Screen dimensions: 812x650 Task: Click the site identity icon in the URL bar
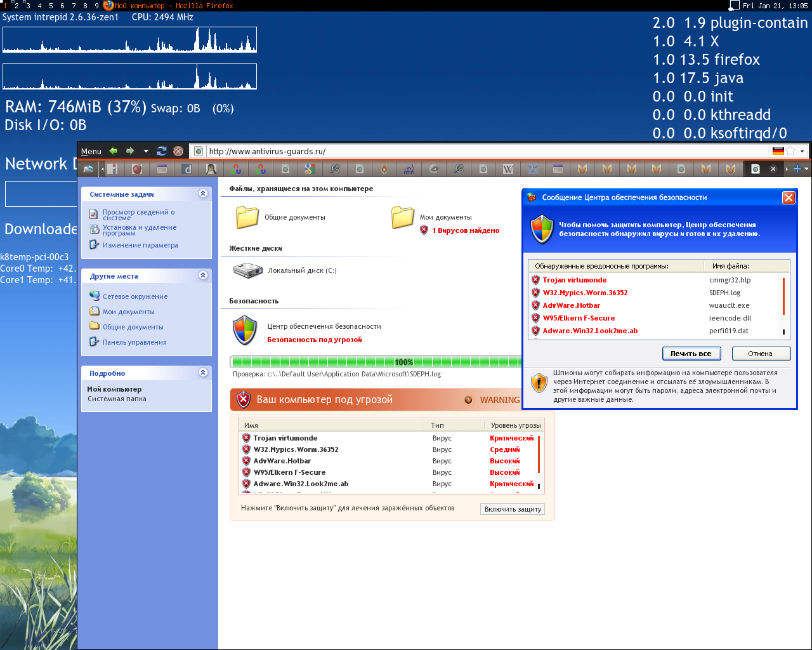tap(199, 151)
